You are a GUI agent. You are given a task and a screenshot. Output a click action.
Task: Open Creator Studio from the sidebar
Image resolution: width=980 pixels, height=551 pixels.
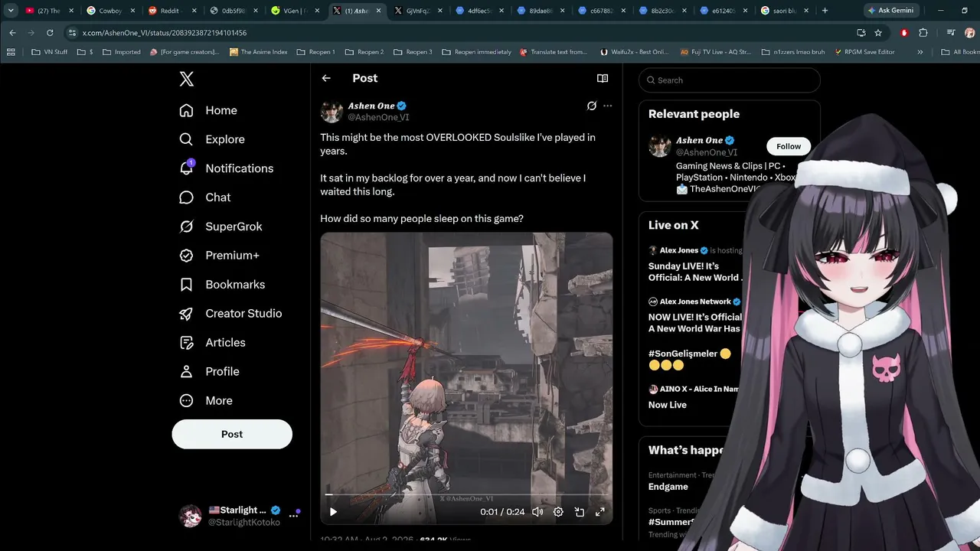click(x=230, y=314)
